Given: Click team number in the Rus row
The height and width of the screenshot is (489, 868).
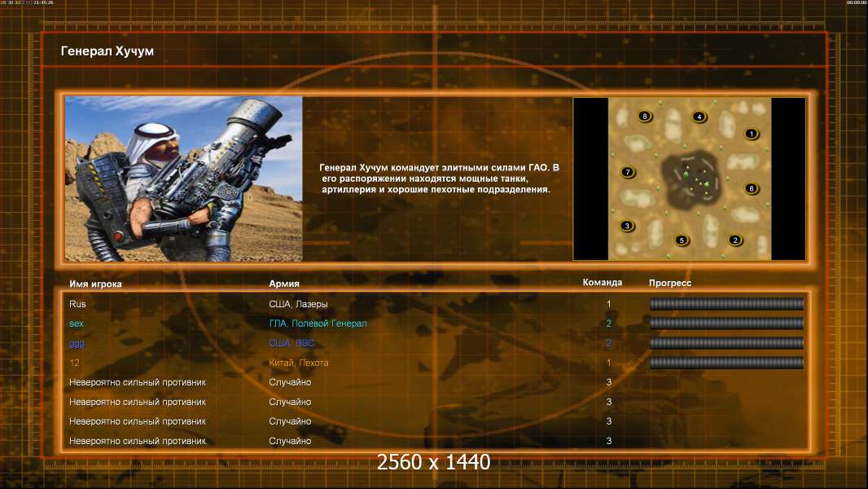Looking at the screenshot, I should [x=608, y=304].
